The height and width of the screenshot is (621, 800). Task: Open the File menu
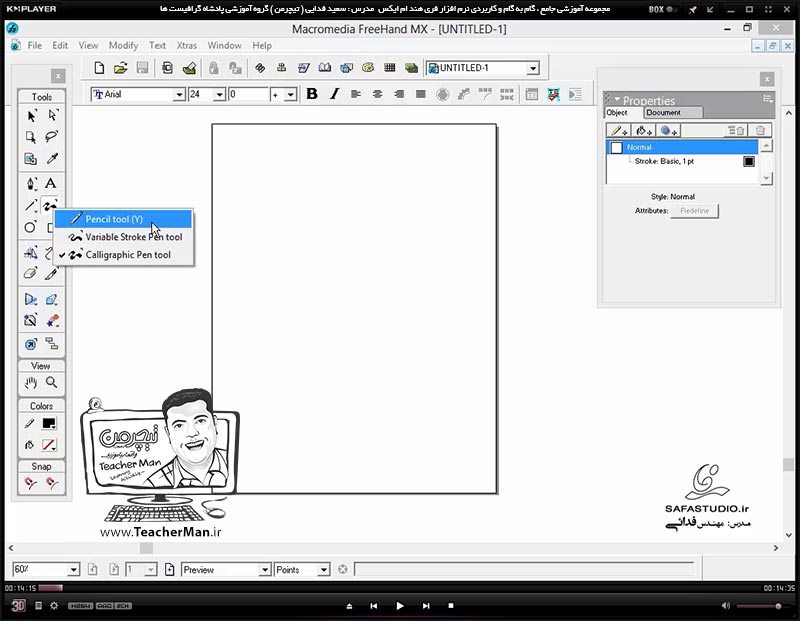click(x=35, y=45)
